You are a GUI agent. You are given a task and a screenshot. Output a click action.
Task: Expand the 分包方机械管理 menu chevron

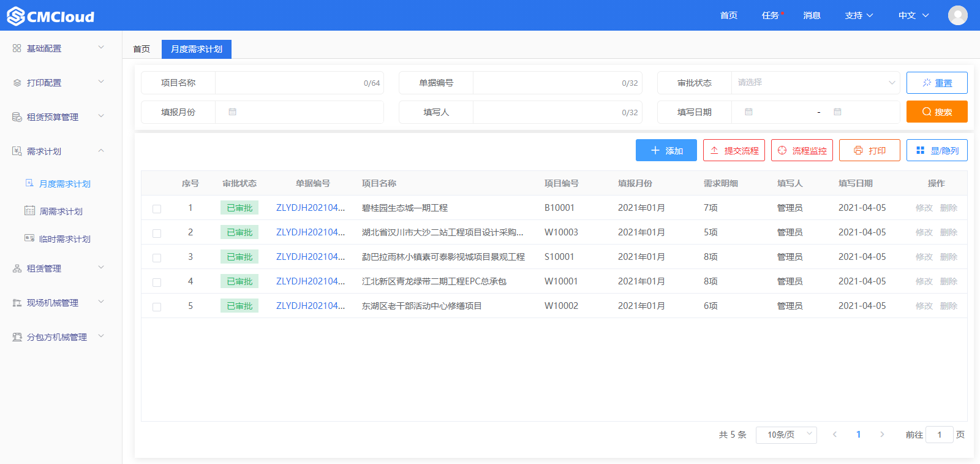pyautogui.click(x=101, y=336)
